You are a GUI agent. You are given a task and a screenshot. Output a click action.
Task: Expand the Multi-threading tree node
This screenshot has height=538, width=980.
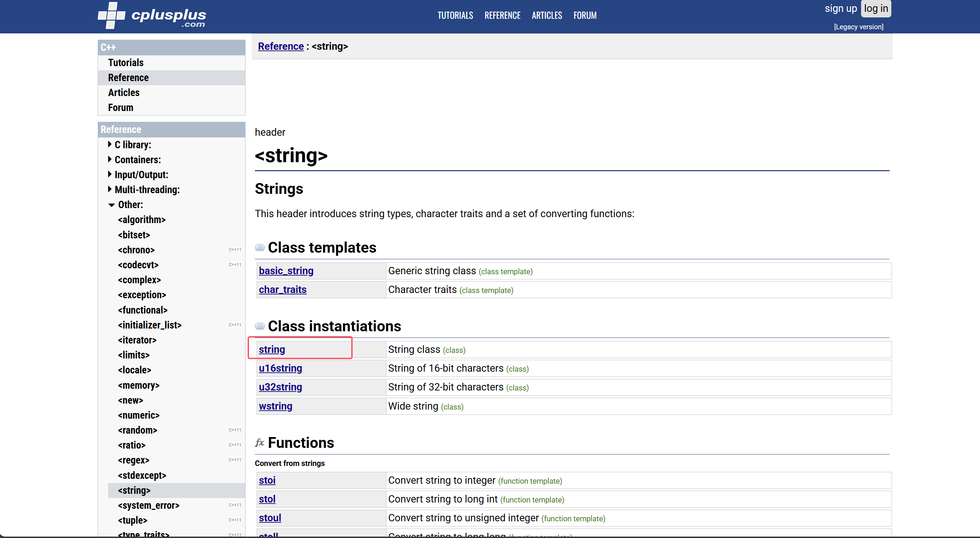(x=110, y=189)
